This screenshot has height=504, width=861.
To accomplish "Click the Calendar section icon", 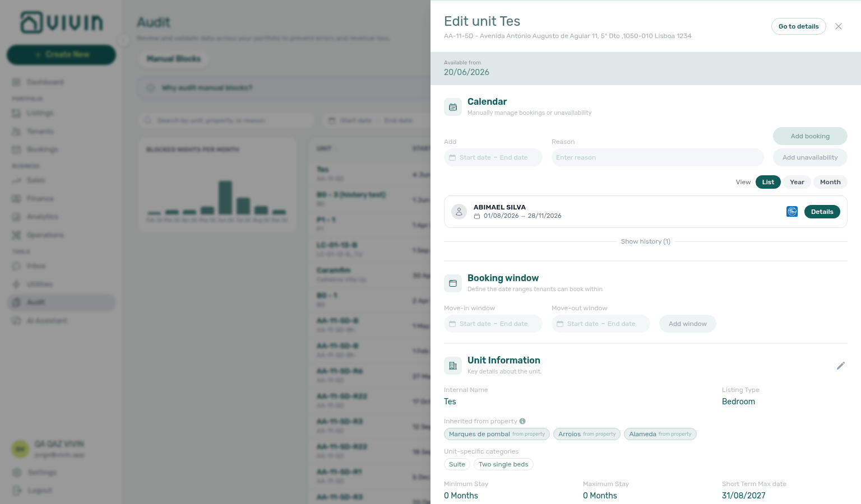I will [x=453, y=107].
